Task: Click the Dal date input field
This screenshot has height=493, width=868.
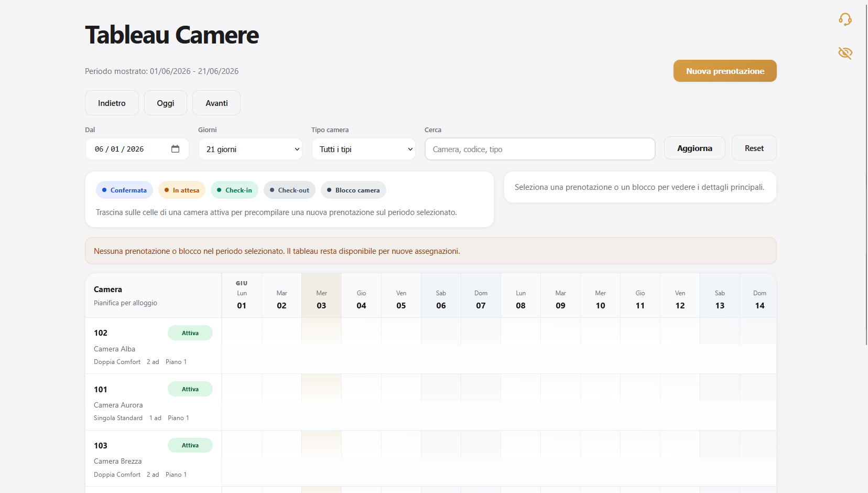Action: coord(137,149)
